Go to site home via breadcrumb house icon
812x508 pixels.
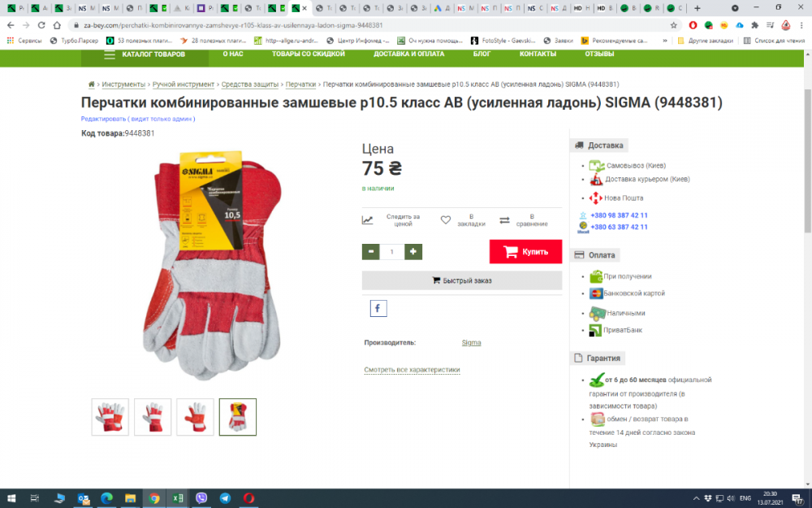click(x=92, y=84)
